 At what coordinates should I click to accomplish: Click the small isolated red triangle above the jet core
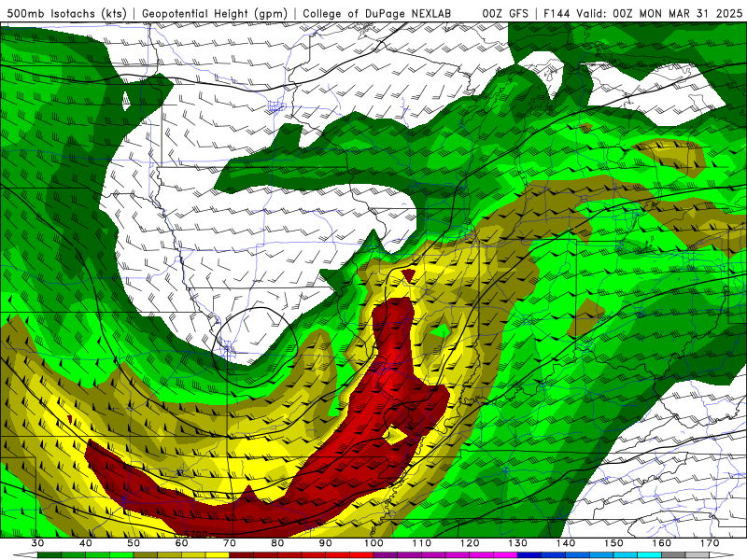pyautogui.click(x=408, y=275)
